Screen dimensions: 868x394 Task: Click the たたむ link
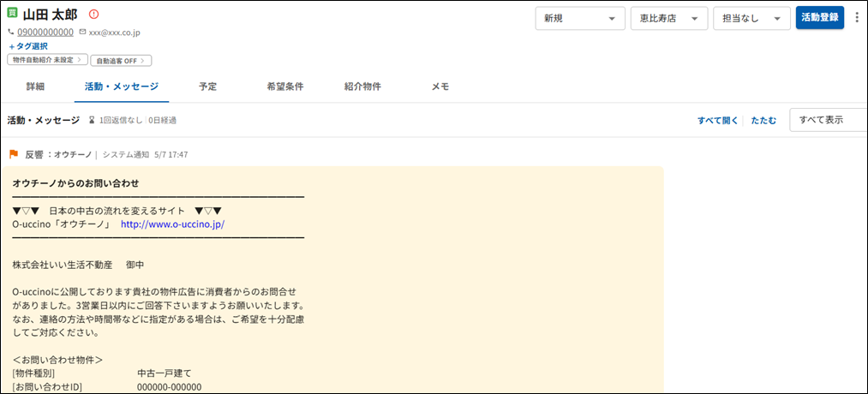[763, 120]
